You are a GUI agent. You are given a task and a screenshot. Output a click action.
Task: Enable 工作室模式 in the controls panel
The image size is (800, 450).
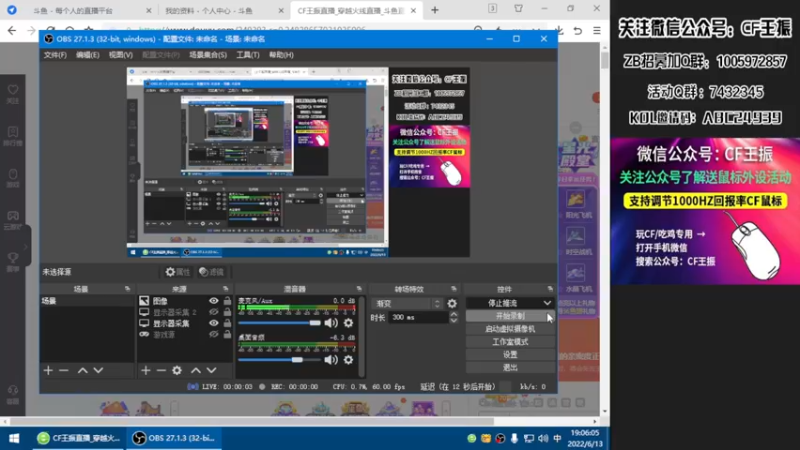click(x=510, y=342)
